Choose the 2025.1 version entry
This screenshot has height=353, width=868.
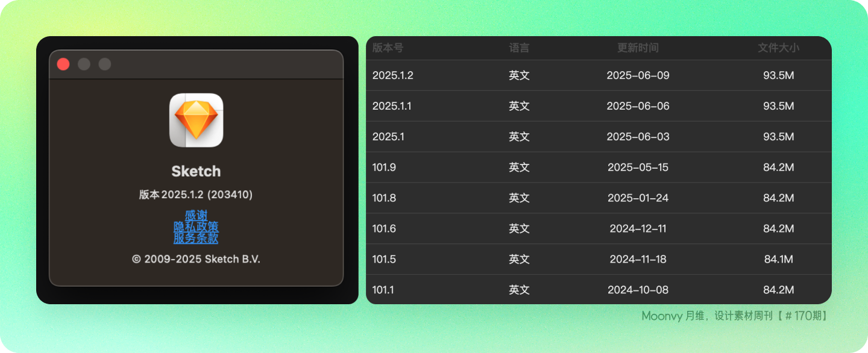(599, 137)
